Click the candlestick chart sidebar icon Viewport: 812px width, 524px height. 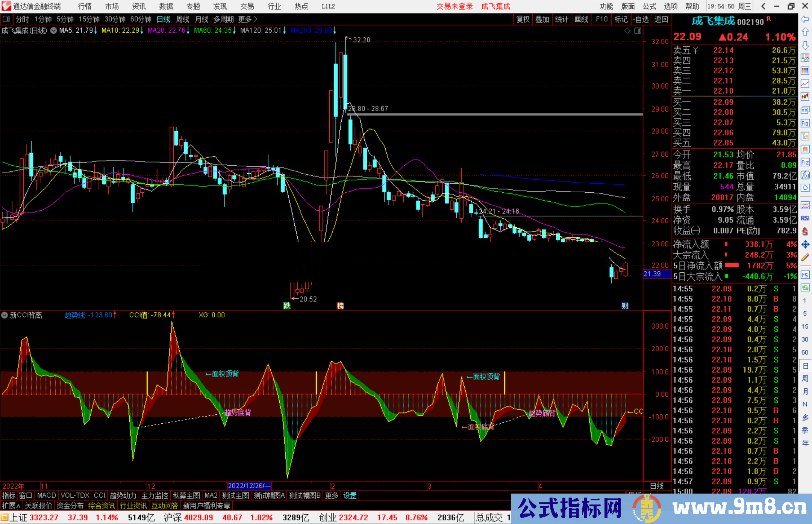tap(805, 97)
